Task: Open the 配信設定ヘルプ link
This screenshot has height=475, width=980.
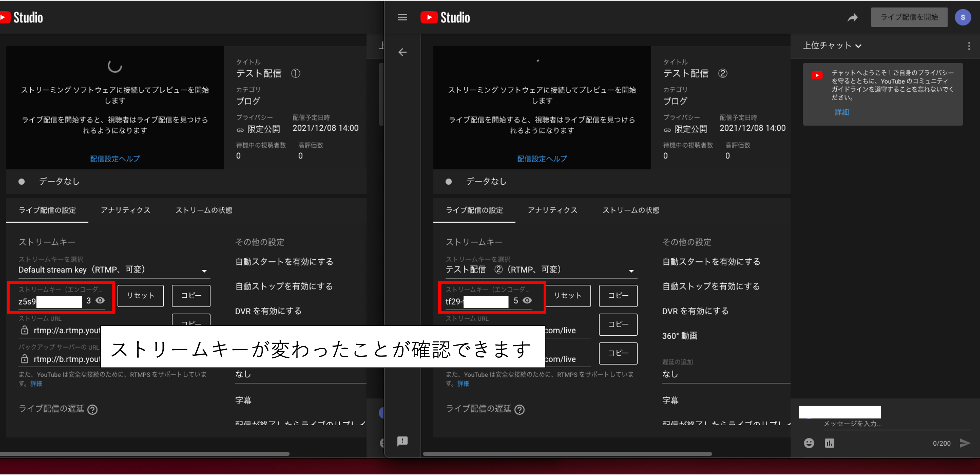Action: (x=542, y=159)
